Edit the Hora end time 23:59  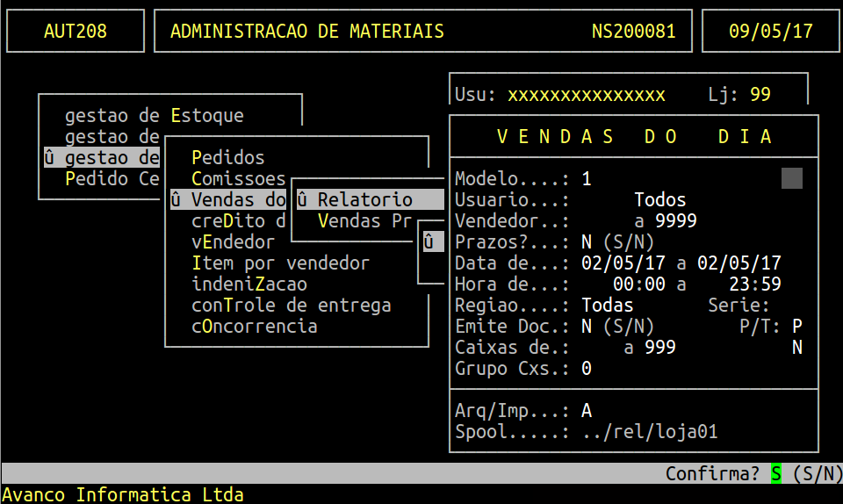click(754, 284)
